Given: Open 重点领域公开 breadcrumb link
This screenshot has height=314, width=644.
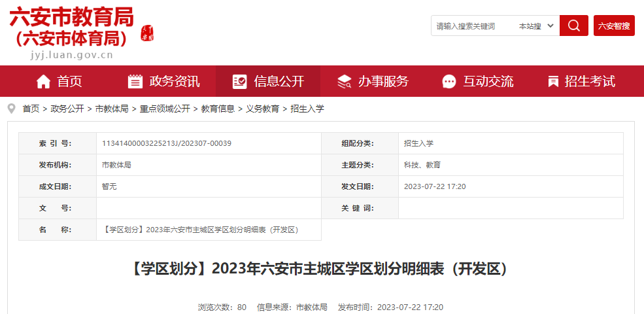Looking at the screenshot, I should click(165, 109).
